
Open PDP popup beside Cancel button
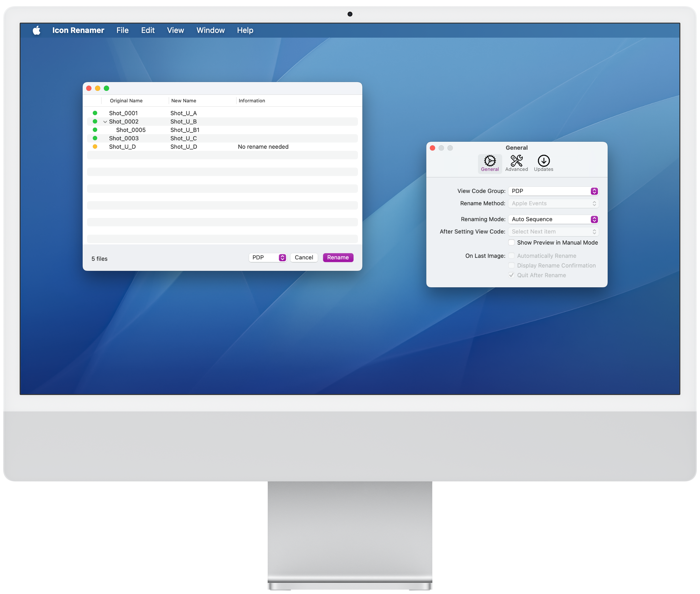(x=267, y=258)
